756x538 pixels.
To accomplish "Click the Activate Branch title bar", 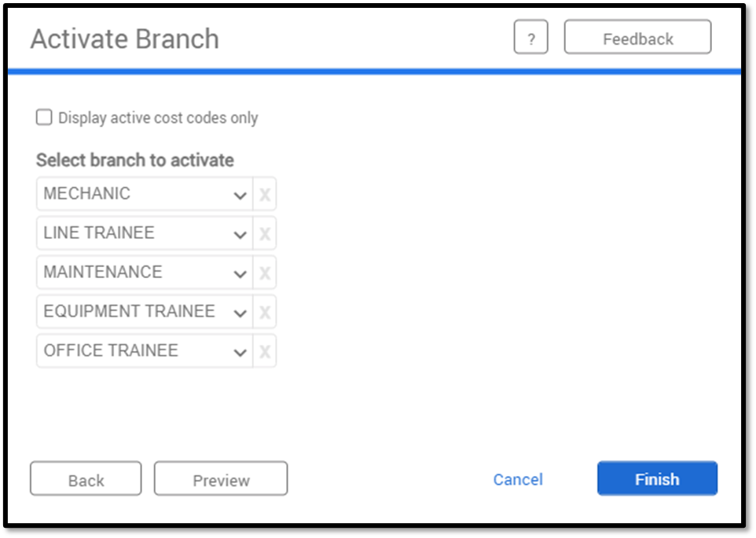I will [124, 38].
